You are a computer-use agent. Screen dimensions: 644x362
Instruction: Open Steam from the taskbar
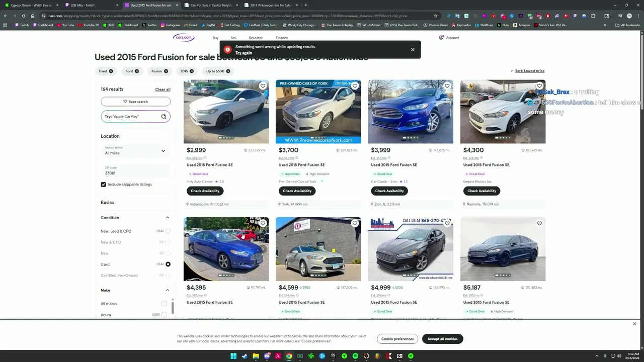[x=245, y=356]
